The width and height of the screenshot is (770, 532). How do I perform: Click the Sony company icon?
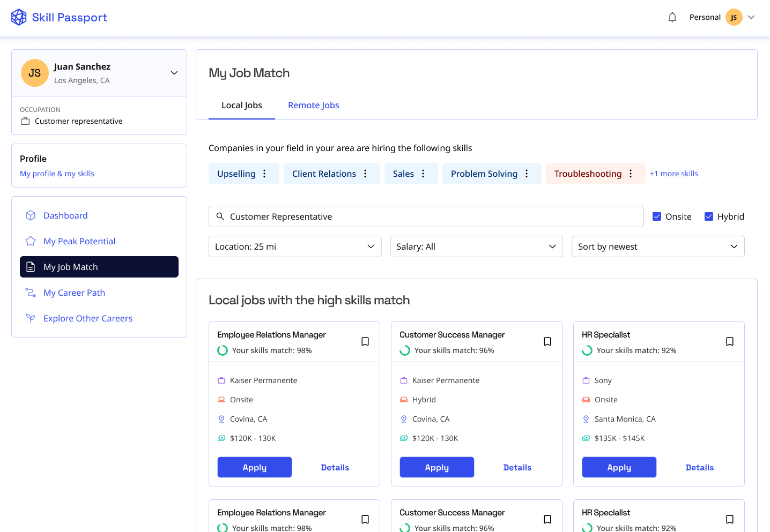pos(586,380)
